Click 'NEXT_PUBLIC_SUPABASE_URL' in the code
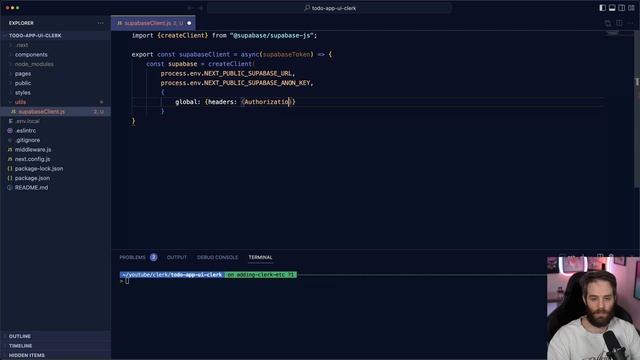Viewport: 640px width, 360px height. [x=248, y=73]
